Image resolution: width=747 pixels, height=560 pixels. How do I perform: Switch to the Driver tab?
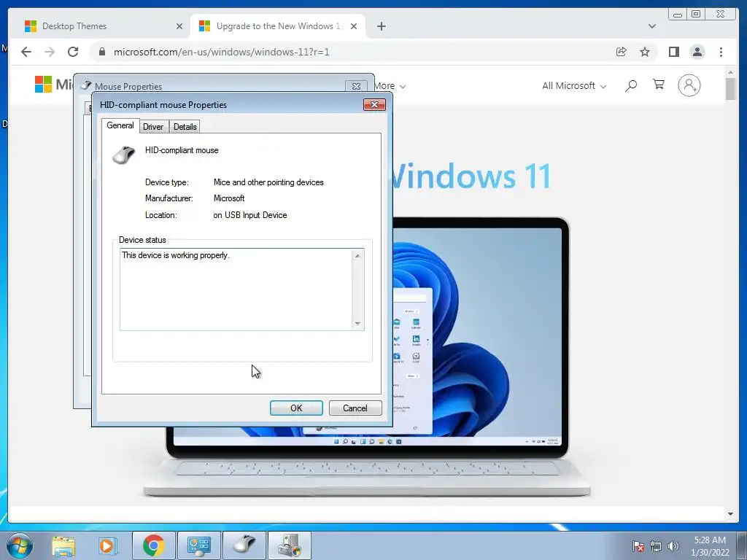click(x=153, y=127)
